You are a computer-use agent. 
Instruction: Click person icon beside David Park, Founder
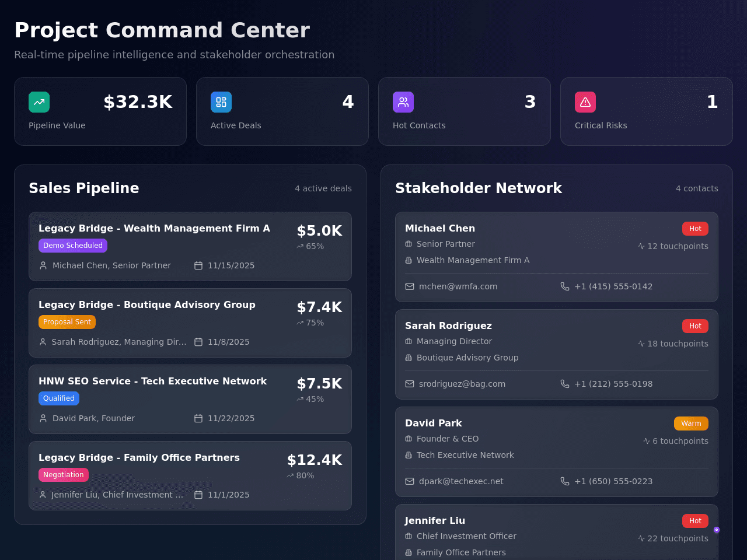click(43, 418)
